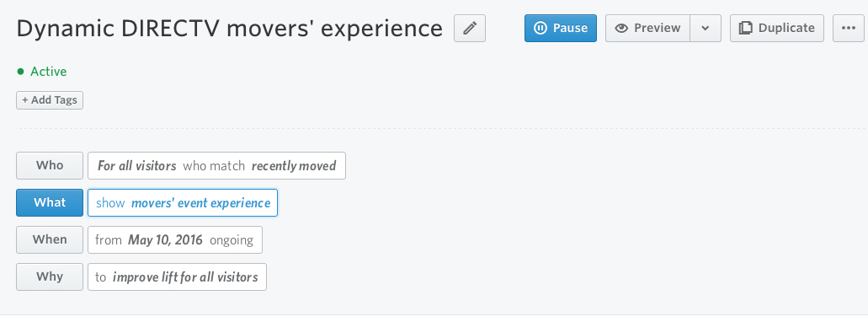868x322 pixels.
Task: Click the eye icon in Preview
Action: point(621,29)
